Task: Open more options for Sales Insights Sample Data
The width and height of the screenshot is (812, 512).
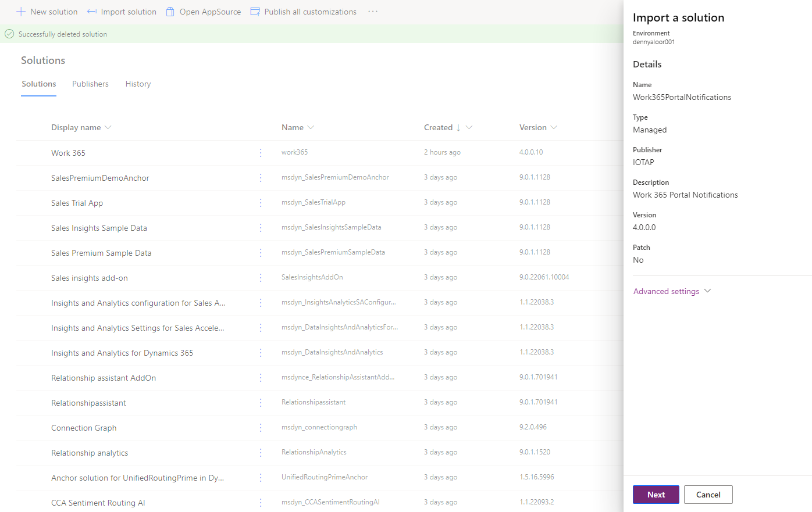Action: 261,228
